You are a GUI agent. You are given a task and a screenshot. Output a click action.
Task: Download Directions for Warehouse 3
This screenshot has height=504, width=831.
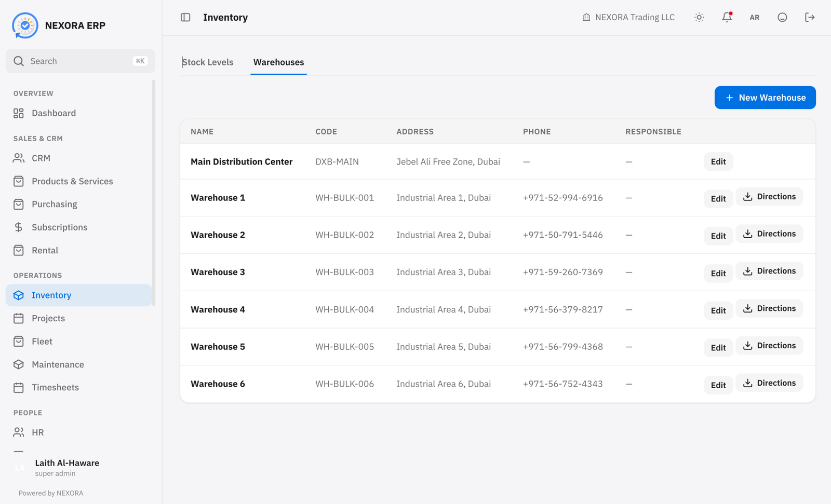point(769,271)
